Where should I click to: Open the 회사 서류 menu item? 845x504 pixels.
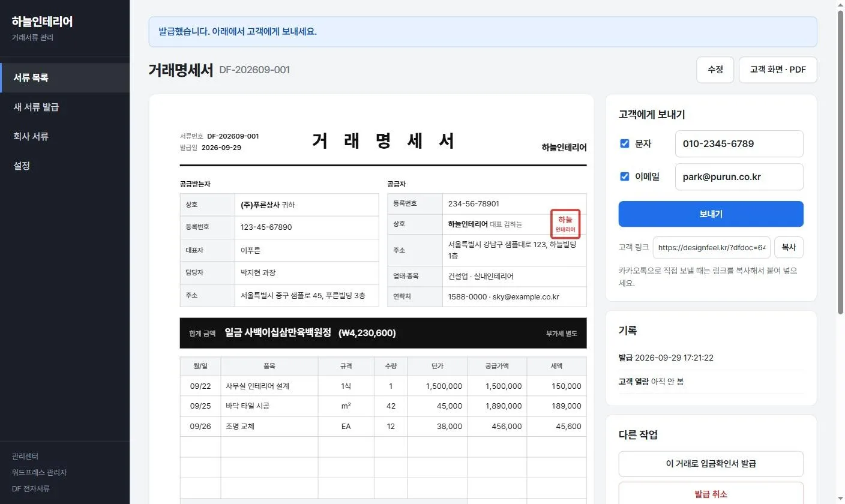[x=65, y=137]
